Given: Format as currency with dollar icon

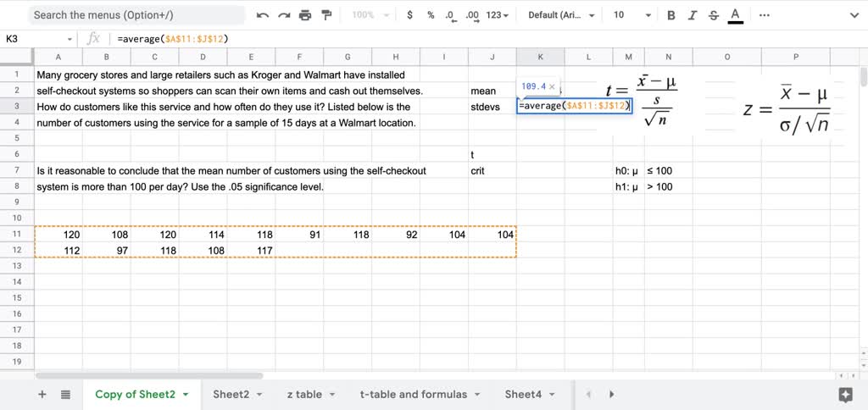Looking at the screenshot, I should pos(410,15).
